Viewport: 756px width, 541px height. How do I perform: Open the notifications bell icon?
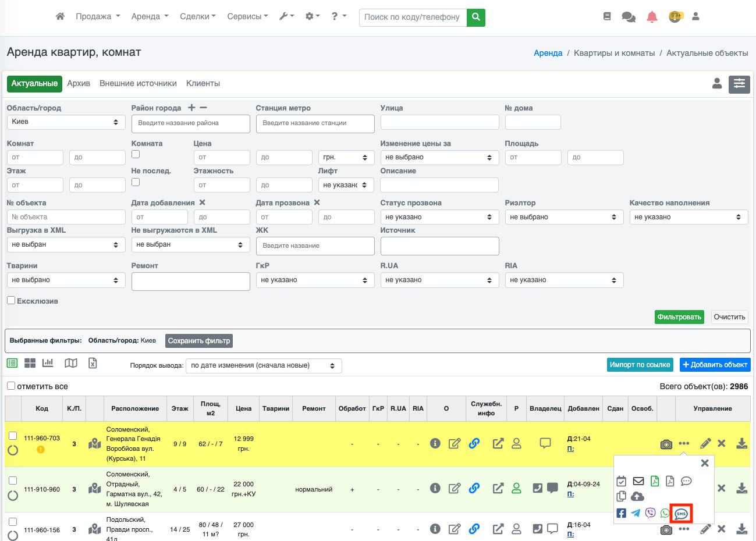652,17
